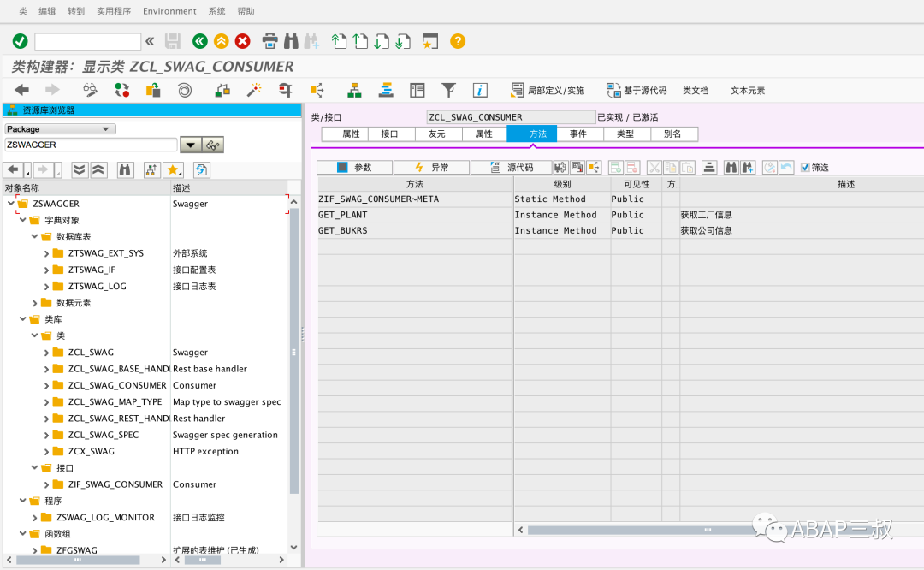Switch to the 友元 tab
Image resolution: width=924 pixels, height=570 pixels.
pyautogui.click(x=436, y=134)
